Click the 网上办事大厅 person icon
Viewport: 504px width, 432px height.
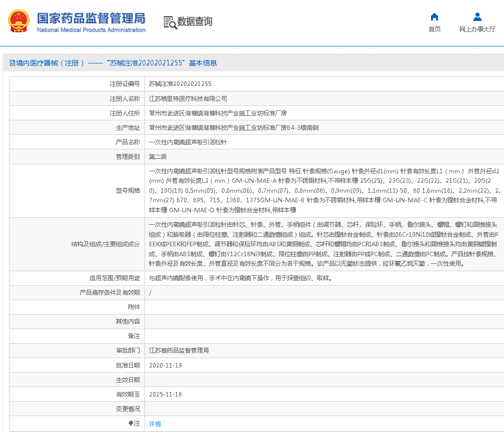tap(477, 17)
